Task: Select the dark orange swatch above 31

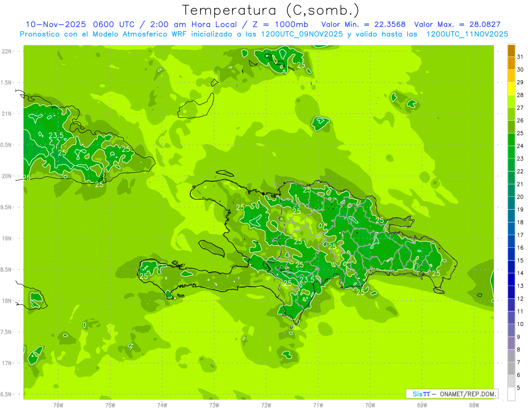Action: pyautogui.click(x=511, y=51)
